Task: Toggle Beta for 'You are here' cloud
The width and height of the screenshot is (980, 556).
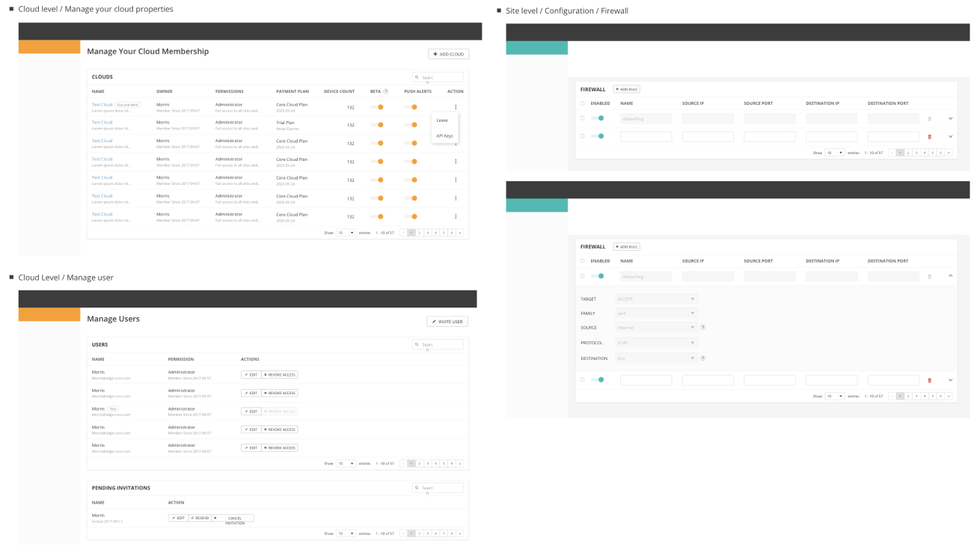Action: (x=377, y=107)
